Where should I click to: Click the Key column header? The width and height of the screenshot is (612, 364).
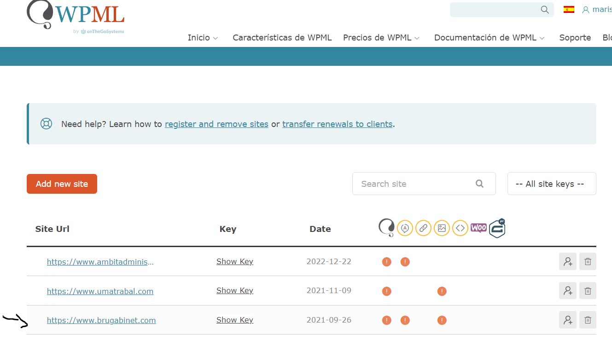pyautogui.click(x=228, y=229)
